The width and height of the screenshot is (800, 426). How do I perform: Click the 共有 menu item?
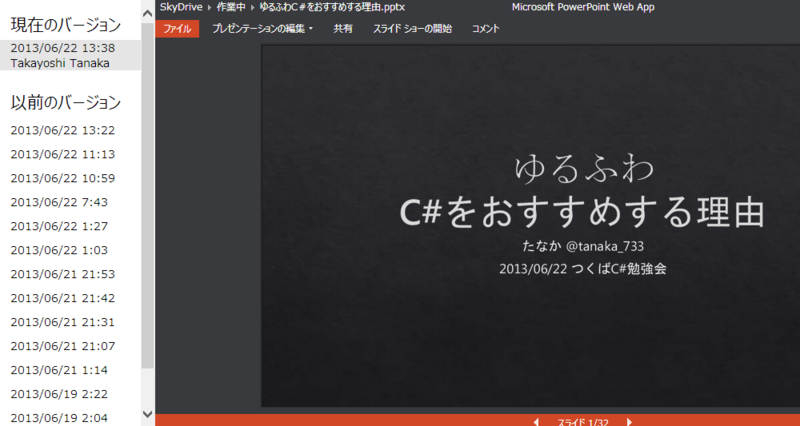pyautogui.click(x=343, y=29)
